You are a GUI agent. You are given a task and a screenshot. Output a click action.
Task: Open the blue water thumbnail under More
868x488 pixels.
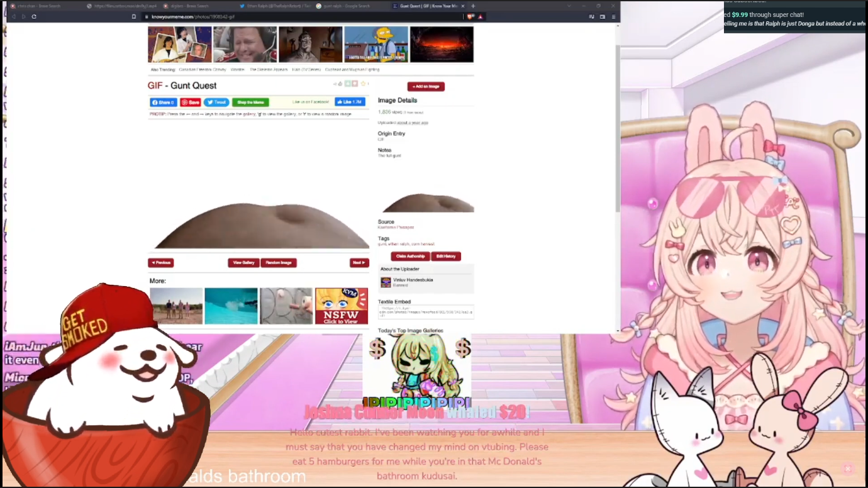(x=231, y=306)
